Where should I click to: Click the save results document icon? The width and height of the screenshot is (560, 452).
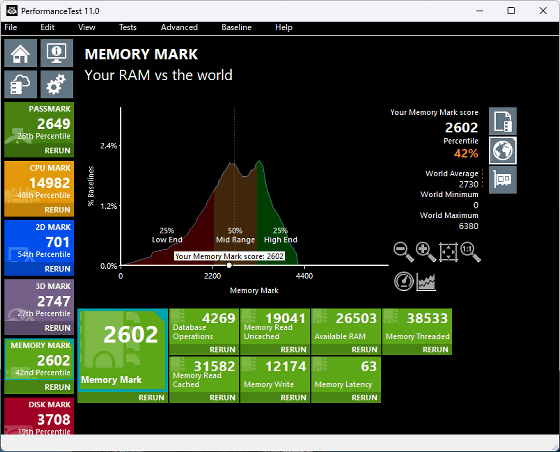click(502, 121)
